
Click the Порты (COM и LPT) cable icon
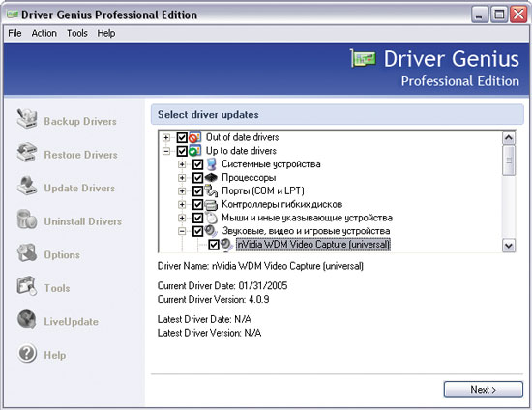pyautogui.click(x=211, y=190)
